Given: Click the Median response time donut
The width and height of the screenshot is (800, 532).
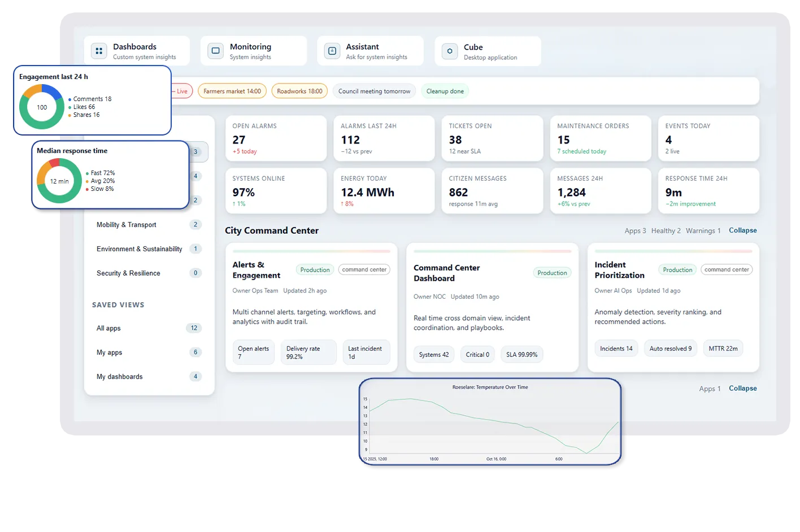Looking at the screenshot, I should click(x=59, y=181).
